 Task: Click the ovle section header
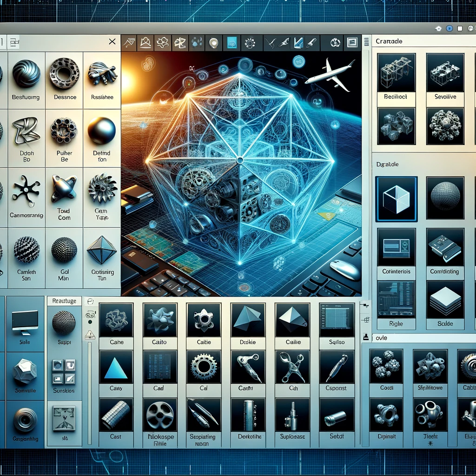click(382, 338)
